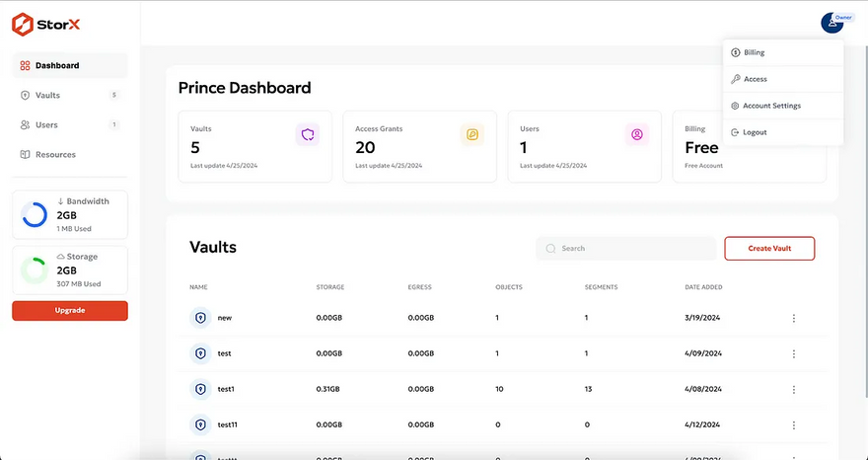The height and width of the screenshot is (460, 868).
Task: Click the shield icon for vault 'test1'
Action: pos(200,389)
